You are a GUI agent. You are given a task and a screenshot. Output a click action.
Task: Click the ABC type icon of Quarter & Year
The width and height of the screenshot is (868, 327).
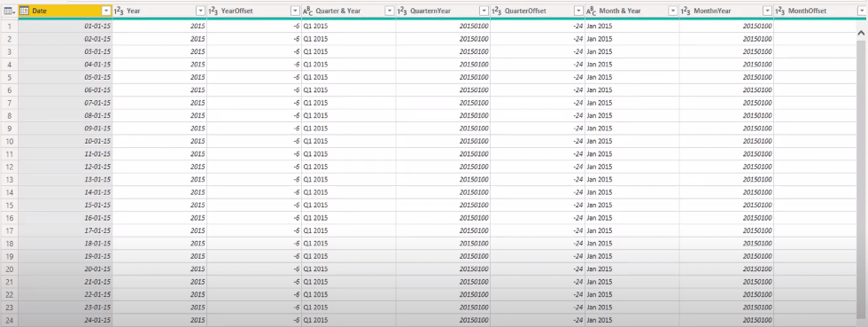point(308,12)
